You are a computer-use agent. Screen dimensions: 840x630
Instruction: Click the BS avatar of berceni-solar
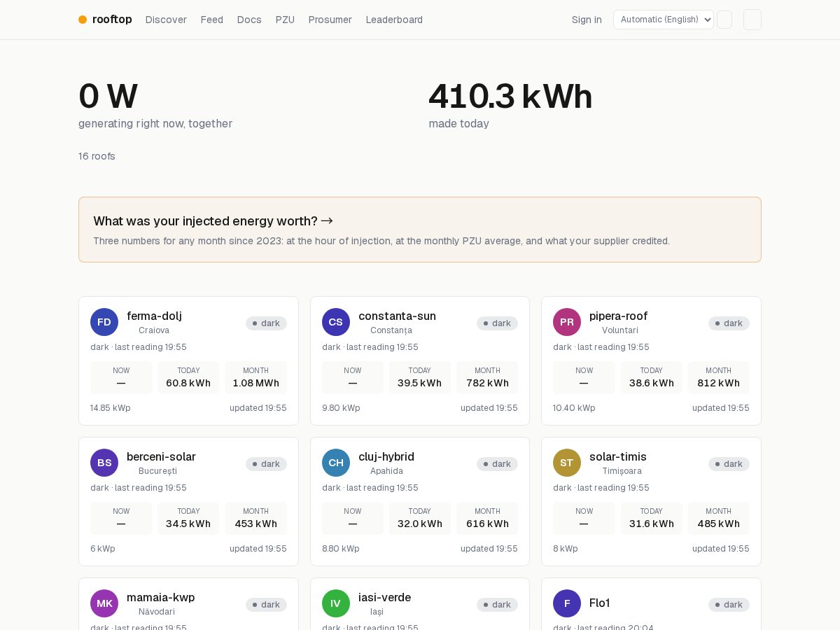pyautogui.click(x=104, y=463)
